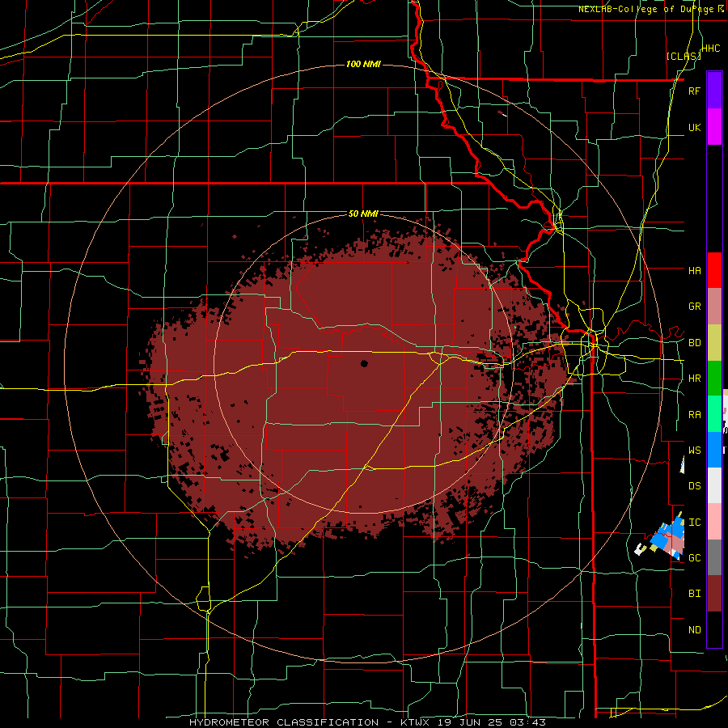The height and width of the screenshot is (728, 728).
Task: Click the UK magenta legend swatch
Action: [714, 127]
